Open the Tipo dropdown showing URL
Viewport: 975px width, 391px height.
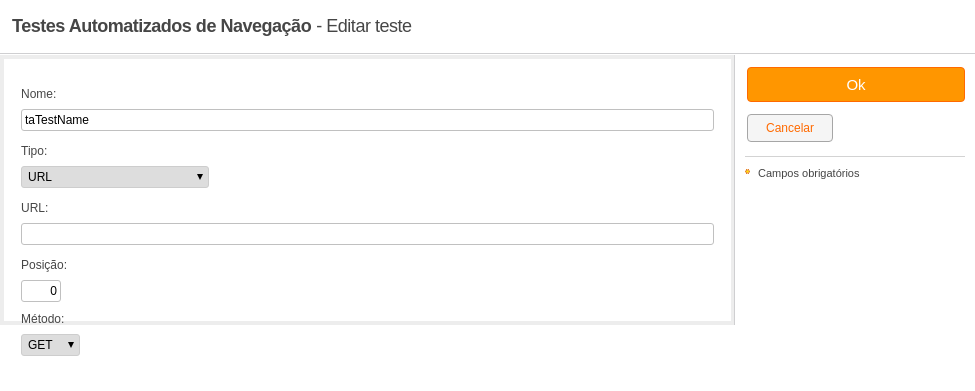coord(115,177)
